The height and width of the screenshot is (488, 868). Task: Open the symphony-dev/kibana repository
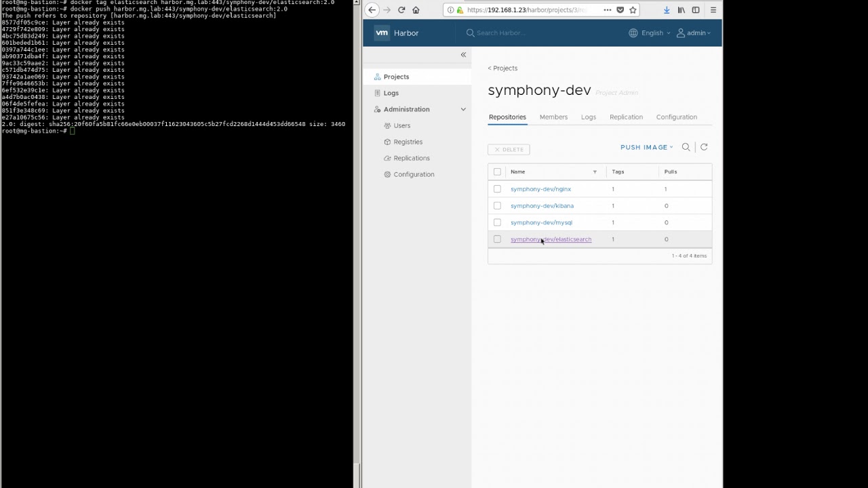(542, 205)
